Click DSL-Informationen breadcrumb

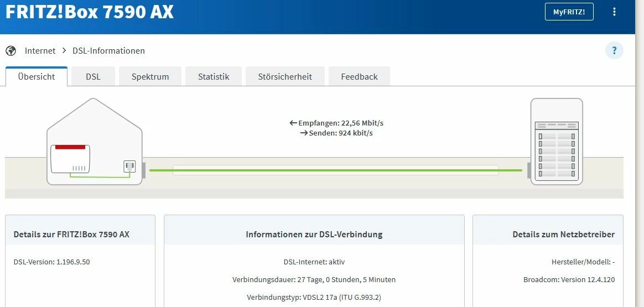click(x=108, y=51)
